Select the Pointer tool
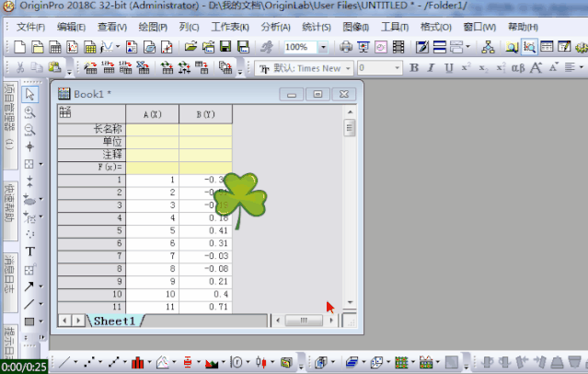 point(29,94)
